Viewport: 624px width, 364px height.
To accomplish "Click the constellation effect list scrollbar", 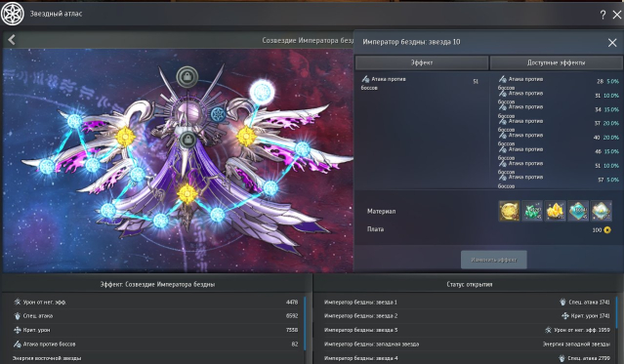I will pos(305,323).
